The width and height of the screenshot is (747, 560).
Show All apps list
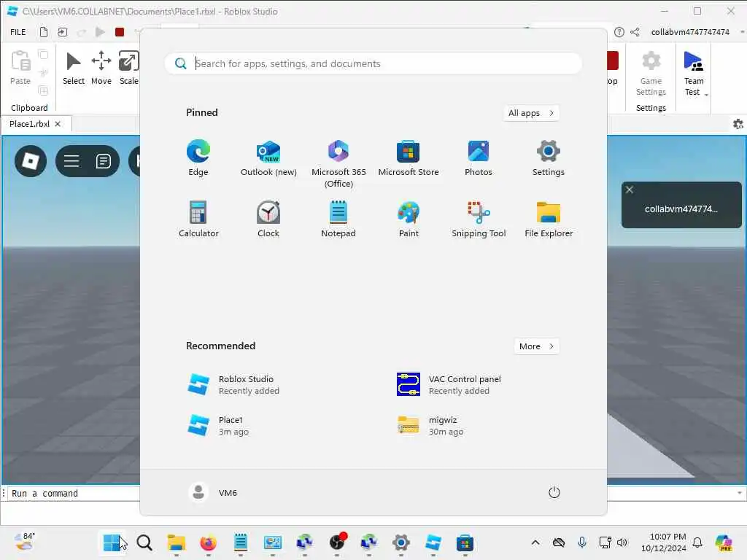click(531, 113)
